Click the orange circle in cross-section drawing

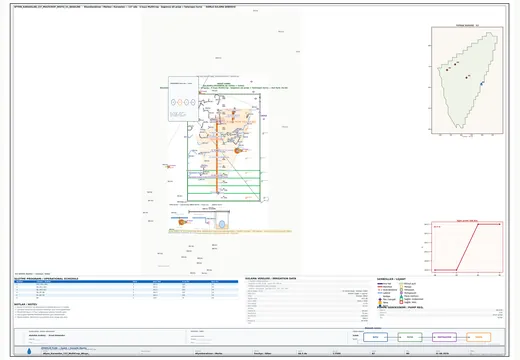pos(182,222)
